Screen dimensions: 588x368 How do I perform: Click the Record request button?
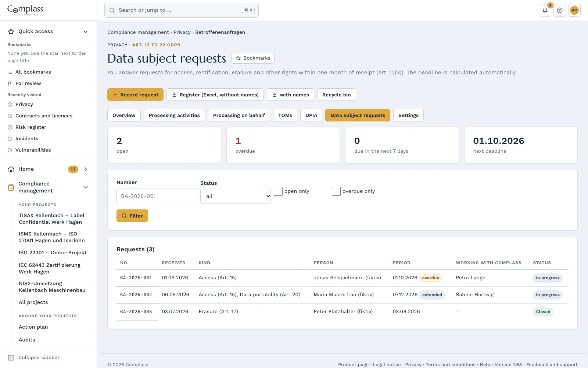136,95
